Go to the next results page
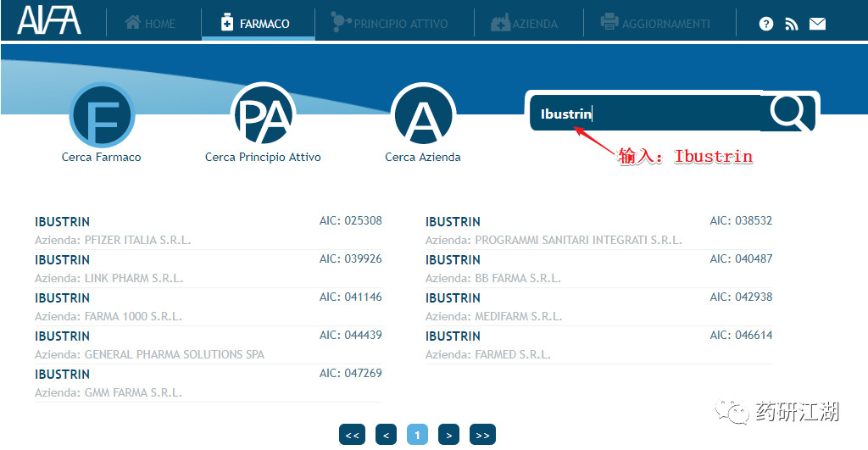868x450 pixels. pos(449,435)
